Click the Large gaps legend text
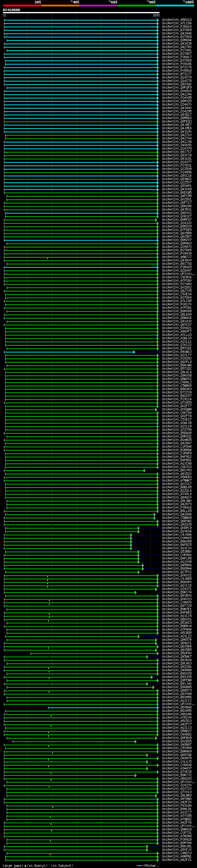The image size is (197, 868). coord(13,866)
